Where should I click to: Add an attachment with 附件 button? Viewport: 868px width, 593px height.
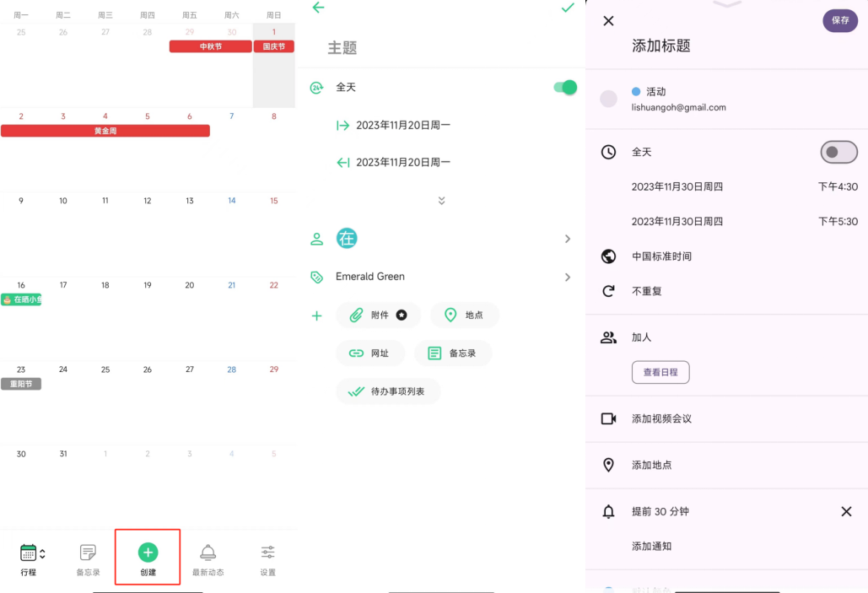tap(379, 315)
